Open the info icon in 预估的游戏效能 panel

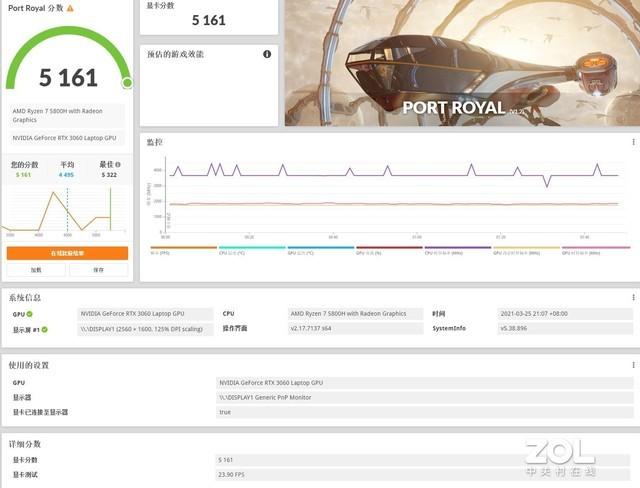pyautogui.click(x=267, y=54)
